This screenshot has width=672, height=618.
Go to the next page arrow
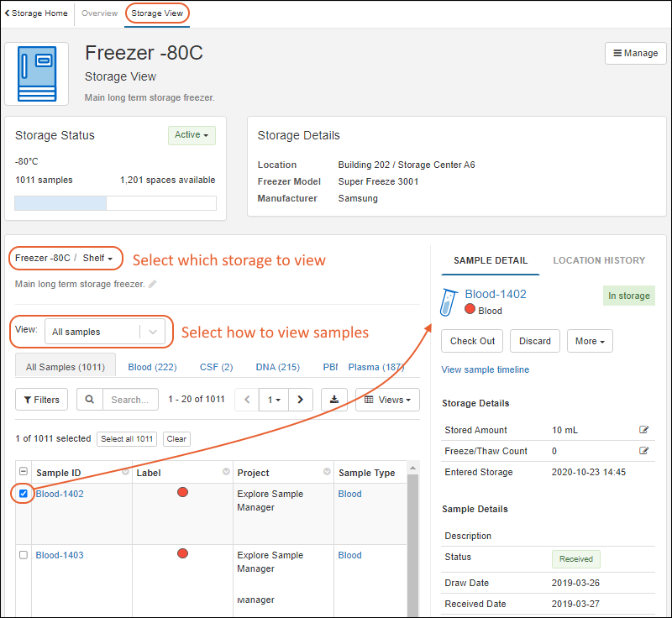(x=301, y=400)
